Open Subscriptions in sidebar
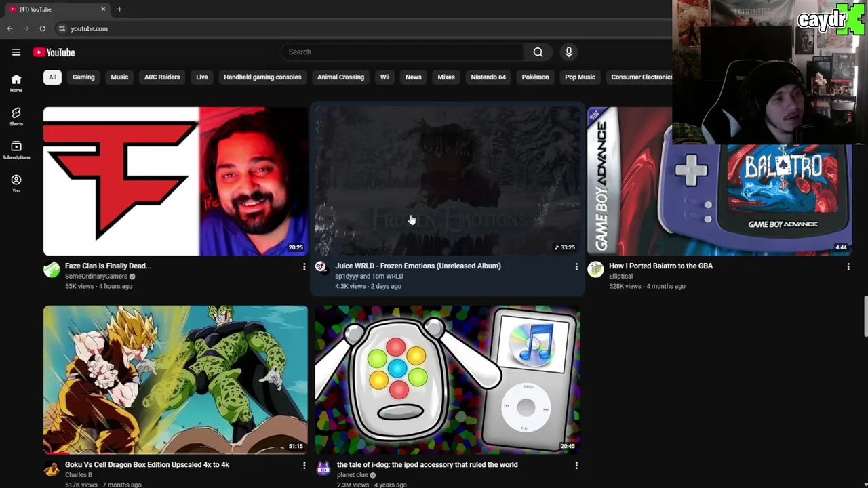Screen dimensions: 868x488 [16, 150]
